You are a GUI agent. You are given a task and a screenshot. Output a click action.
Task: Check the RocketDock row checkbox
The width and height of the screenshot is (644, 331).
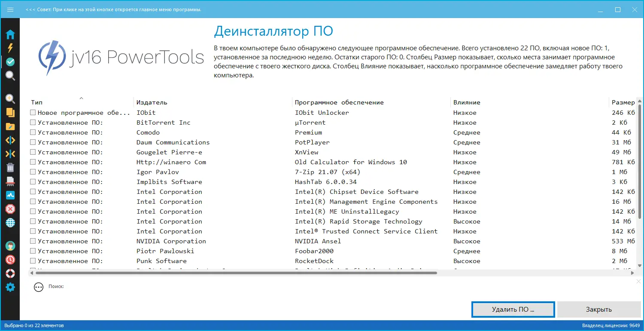coord(33,261)
